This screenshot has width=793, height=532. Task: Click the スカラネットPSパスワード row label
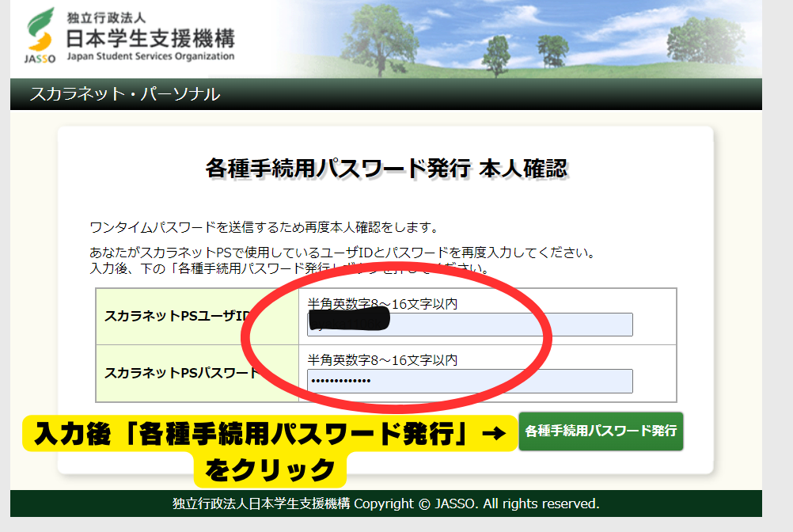[x=181, y=373]
